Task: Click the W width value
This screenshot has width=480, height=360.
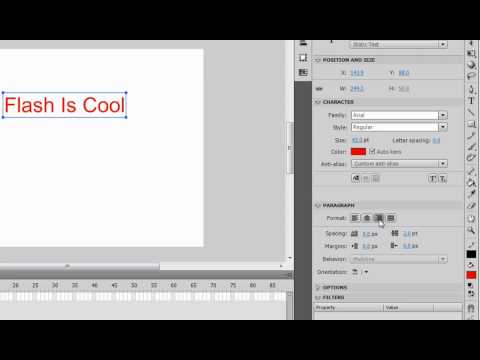Action: click(x=357, y=89)
